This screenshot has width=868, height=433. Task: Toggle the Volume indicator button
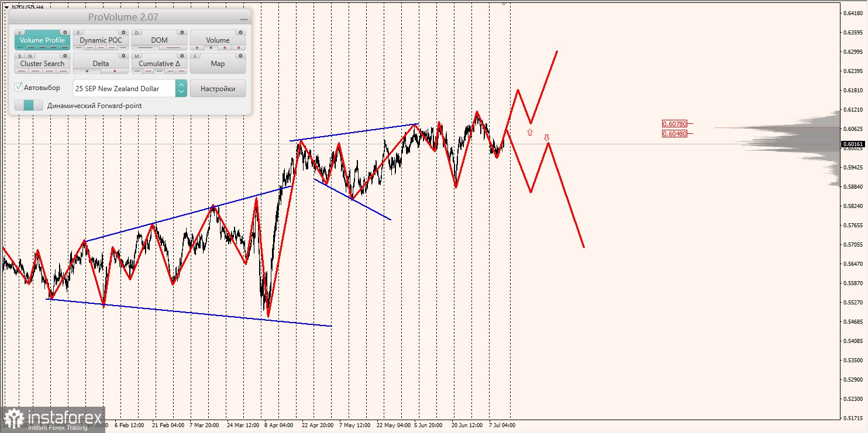pyautogui.click(x=218, y=40)
